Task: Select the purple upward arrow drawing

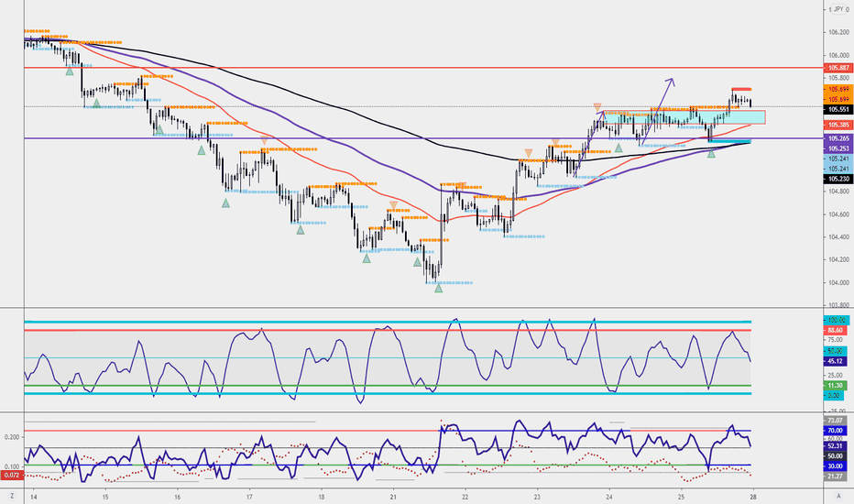Action: [x=658, y=112]
